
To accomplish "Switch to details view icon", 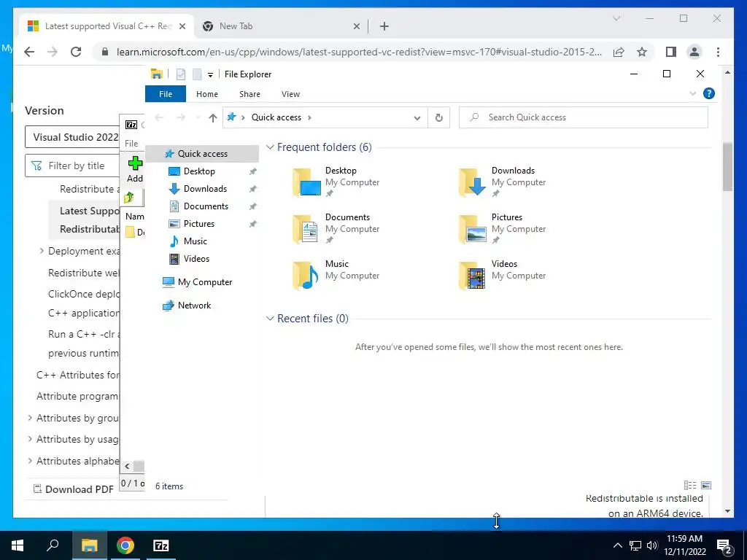I will coord(690,485).
